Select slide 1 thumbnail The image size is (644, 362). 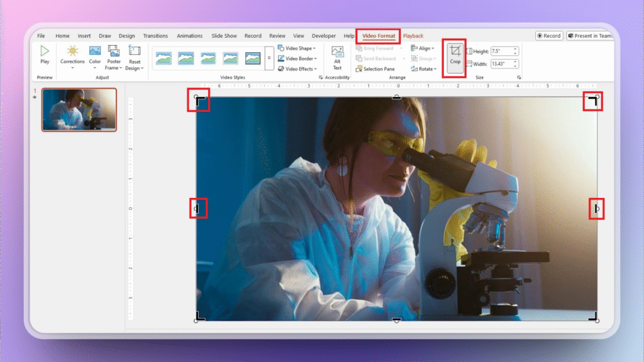coord(79,110)
